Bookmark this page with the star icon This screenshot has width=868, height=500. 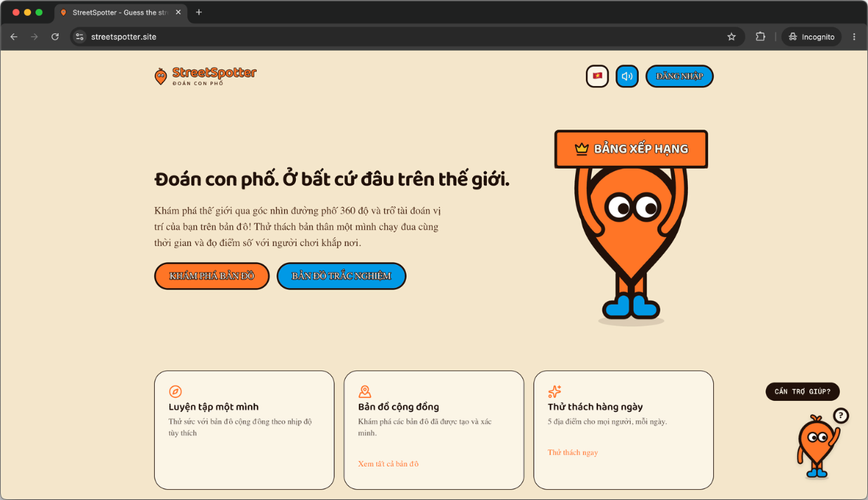[731, 36]
